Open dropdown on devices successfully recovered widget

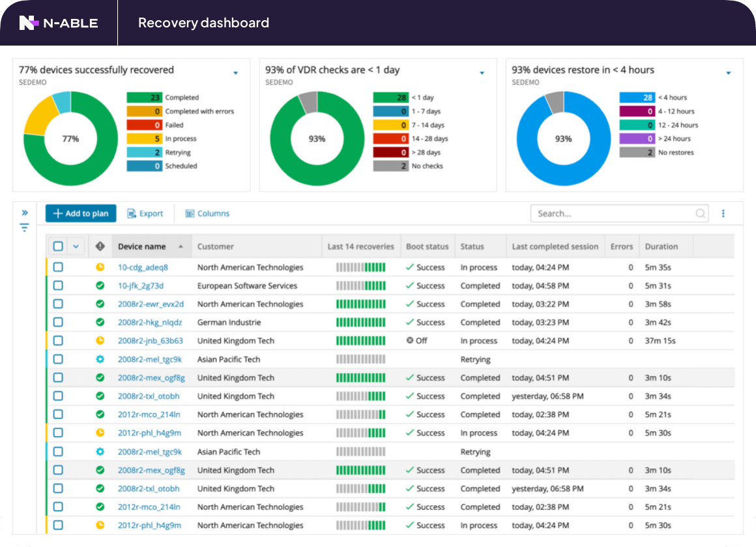(x=236, y=73)
